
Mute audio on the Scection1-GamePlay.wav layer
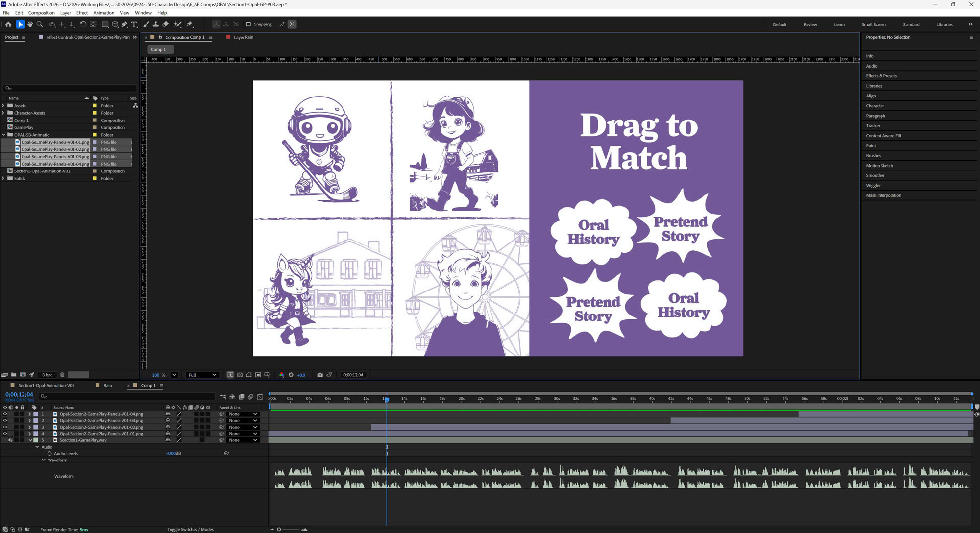(x=11, y=440)
